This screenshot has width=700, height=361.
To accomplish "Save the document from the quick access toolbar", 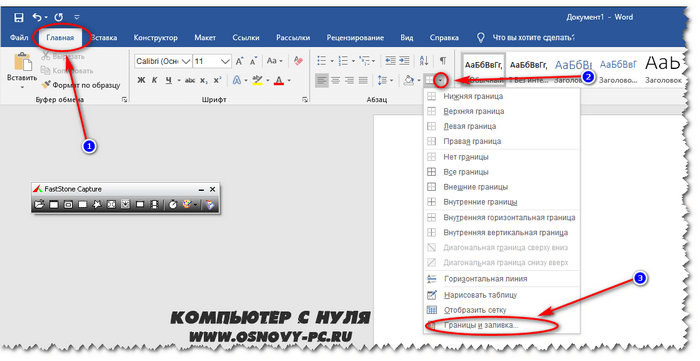I will (x=19, y=17).
